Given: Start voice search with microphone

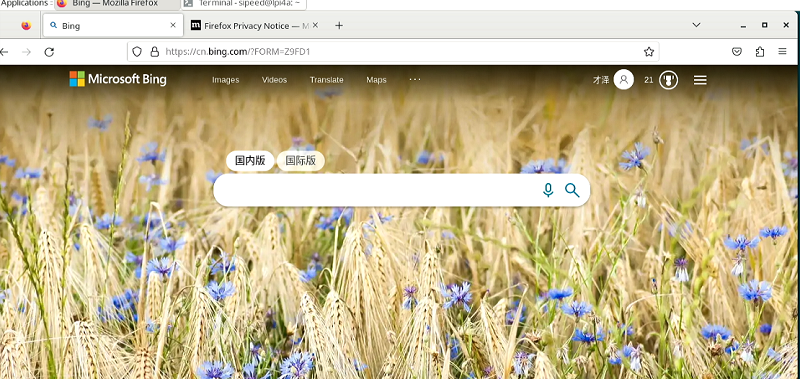Looking at the screenshot, I should pos(548,190).
